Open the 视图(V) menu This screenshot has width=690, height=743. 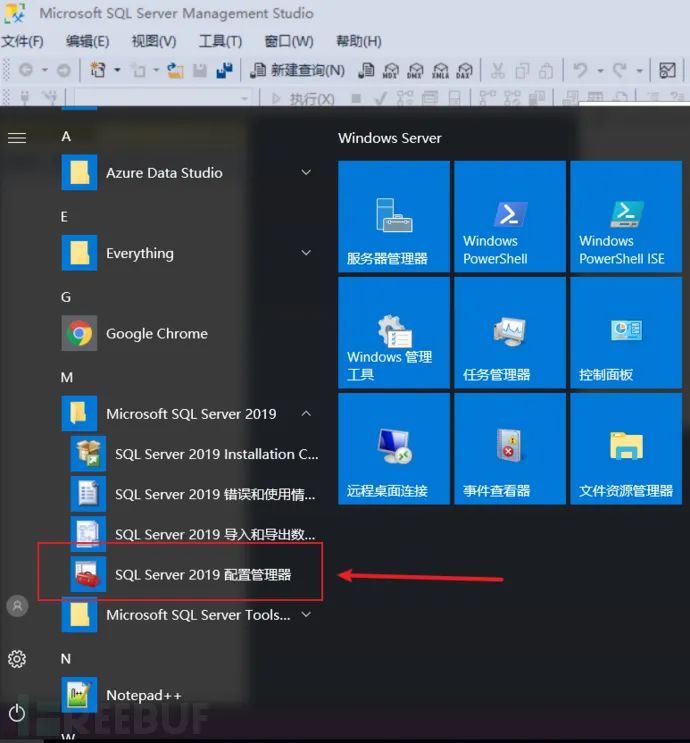(x=154, y=41)
